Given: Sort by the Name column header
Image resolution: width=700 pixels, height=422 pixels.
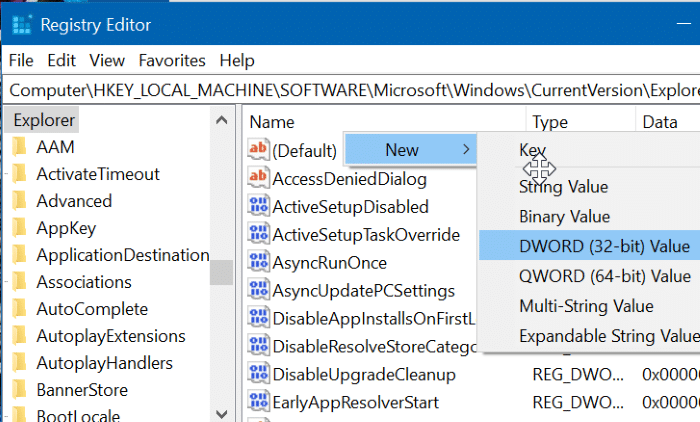Looking at the screenshot, I should click(272, 122).
